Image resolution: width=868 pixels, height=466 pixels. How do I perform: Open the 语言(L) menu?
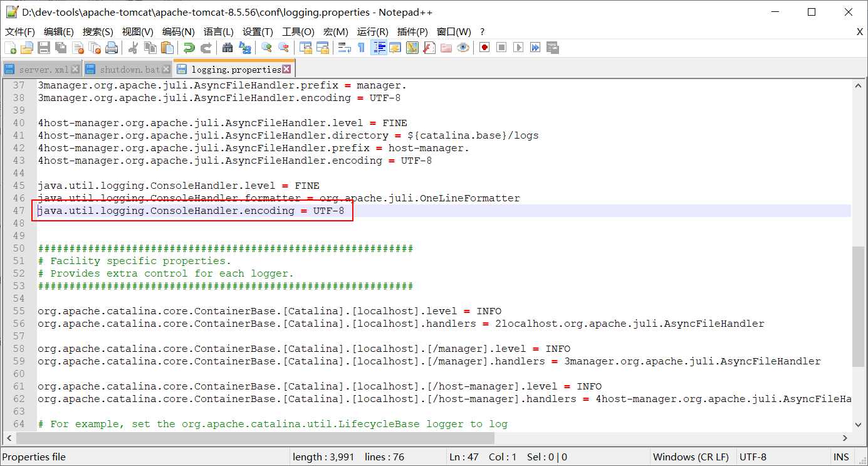click(x=219, y=32)
